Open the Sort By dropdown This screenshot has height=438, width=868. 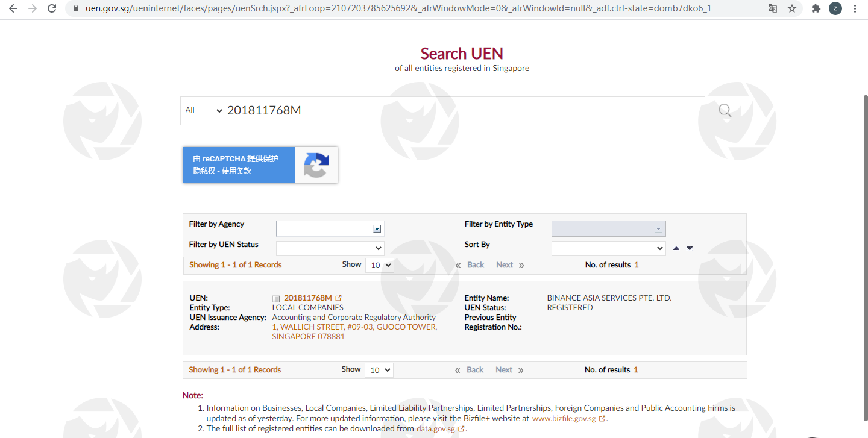coord(608,248)
